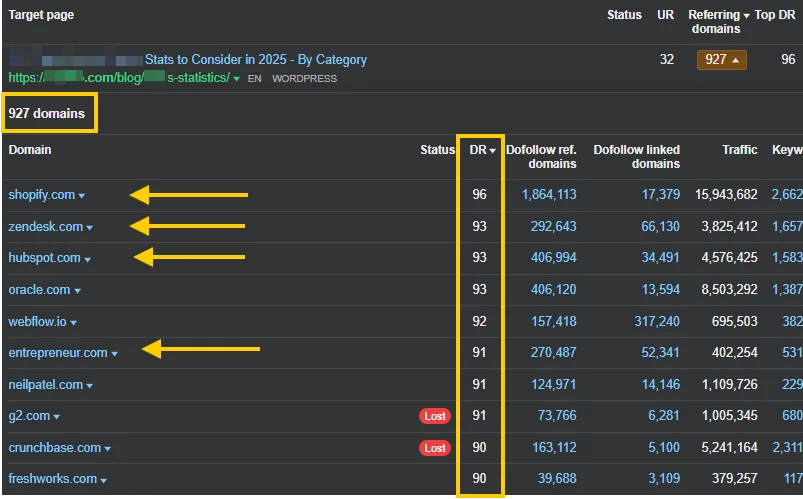
Task: Click crunchbase.com dofollow ref. domains 163,112
Action: coord(554,448)
